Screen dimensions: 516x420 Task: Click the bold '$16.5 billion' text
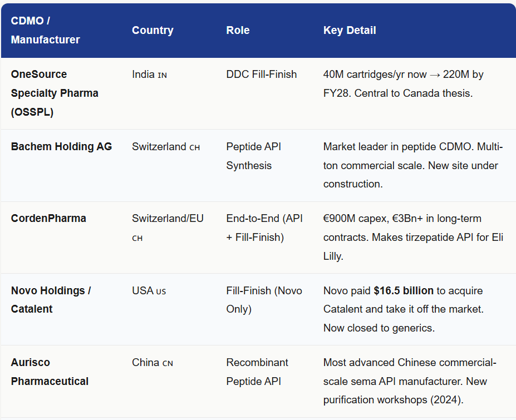coord(404,291)
